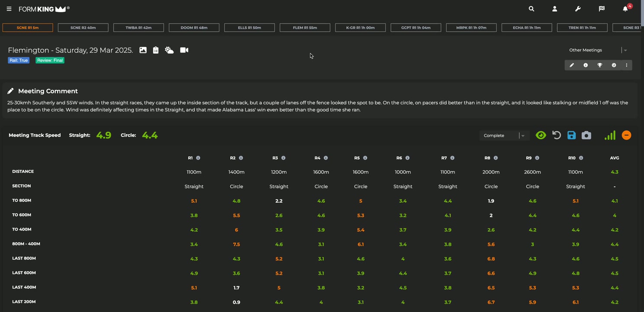Open the hamburger menu top left
The width and height of the screenshot is (644, 312).
(x=9, y=9)
